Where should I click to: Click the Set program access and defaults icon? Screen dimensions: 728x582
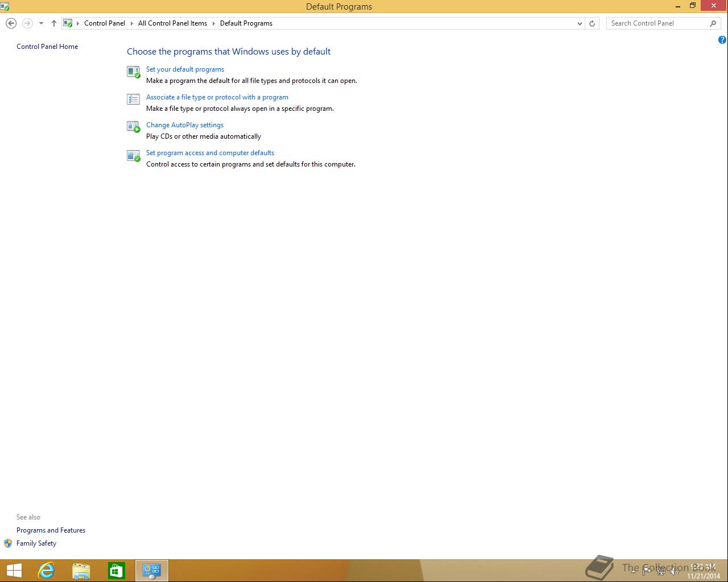[x=133, y=155]
